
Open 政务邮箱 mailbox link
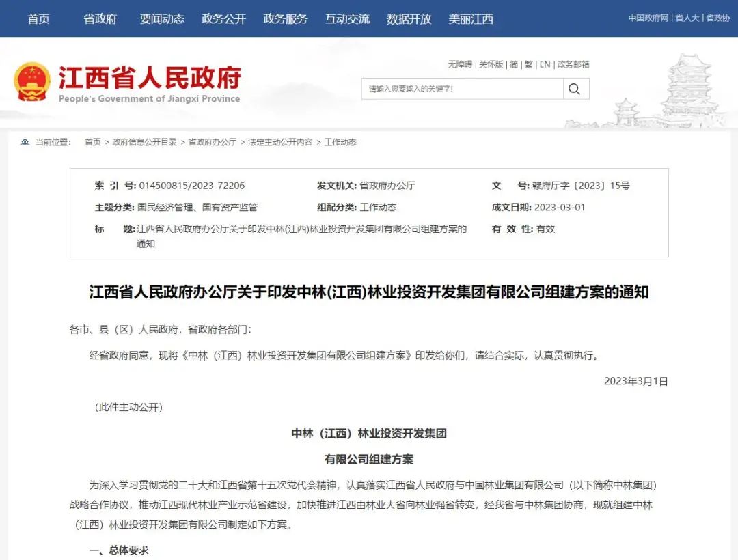[573, 64]
